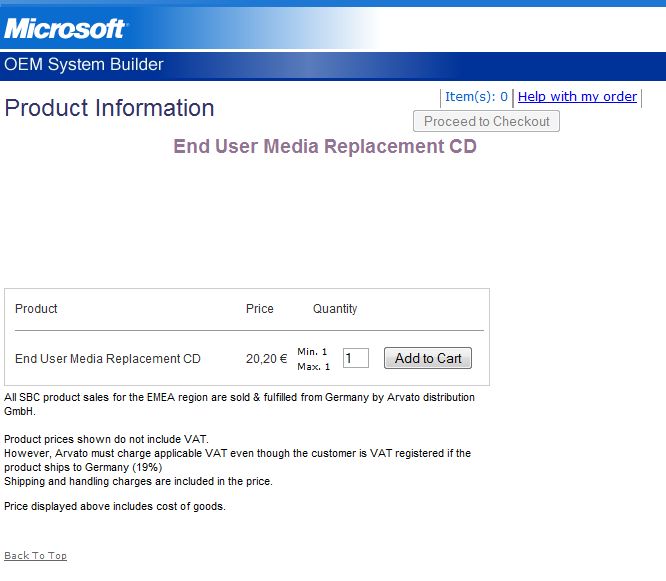This screenshot has width=666, height=581.
Task: Click the Quantity column header
Action: (x=335, y=309)
